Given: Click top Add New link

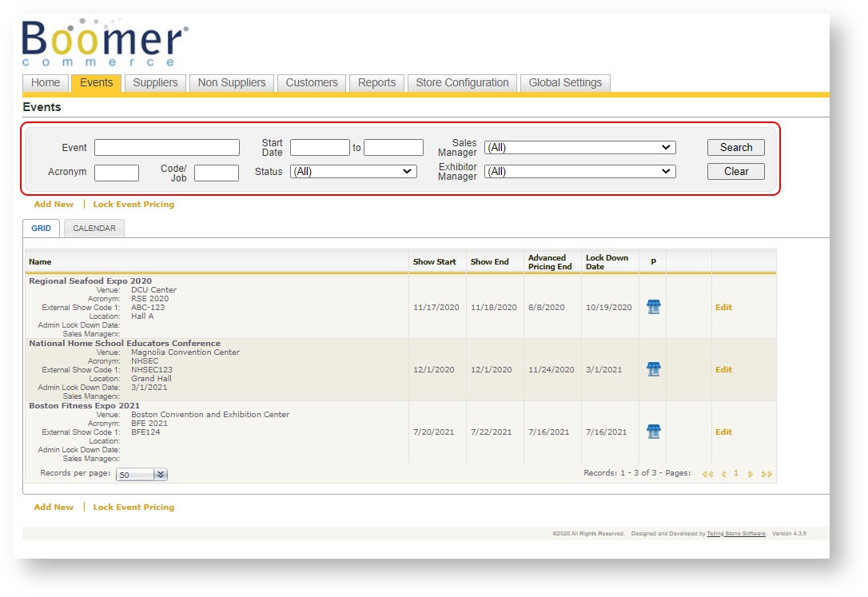Looking at the screenshot, I should (54, 205).
